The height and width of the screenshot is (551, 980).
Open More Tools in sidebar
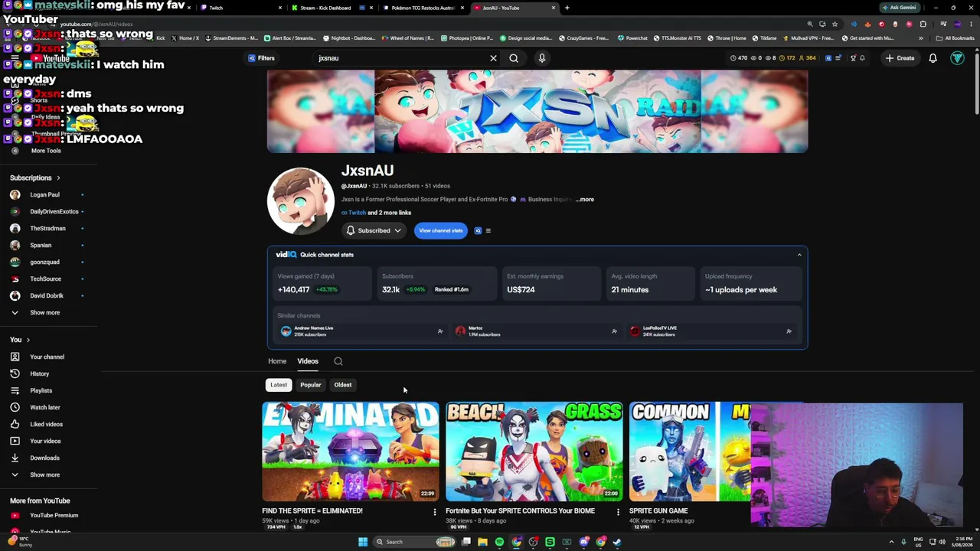(46, 151)
